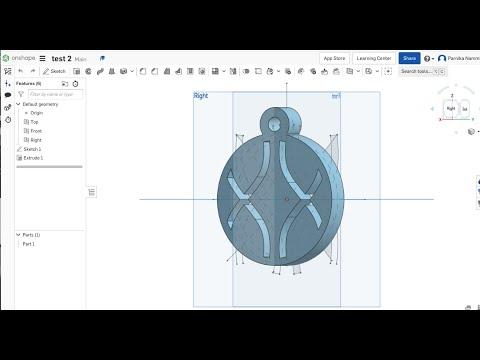Select the Delete face tool
This screenshot has width=480, height=360.
click(313, 71)
